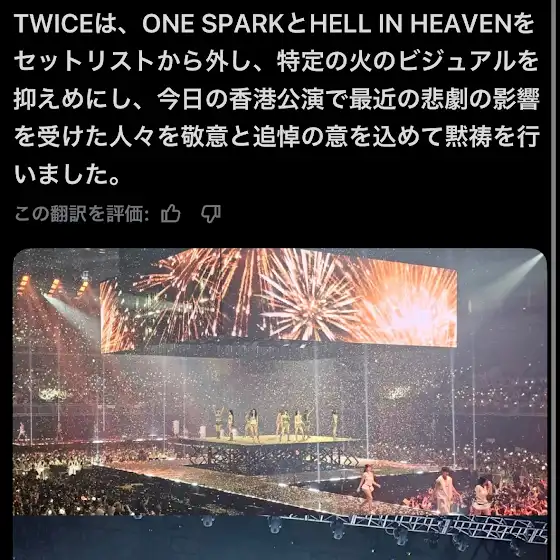Open the attached concert photo
This screenshot has height=560, width=560.
point(280,404)
